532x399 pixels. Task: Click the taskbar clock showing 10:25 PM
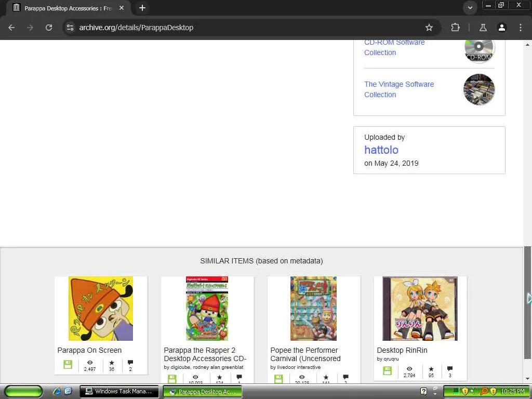tap(513, 392)
